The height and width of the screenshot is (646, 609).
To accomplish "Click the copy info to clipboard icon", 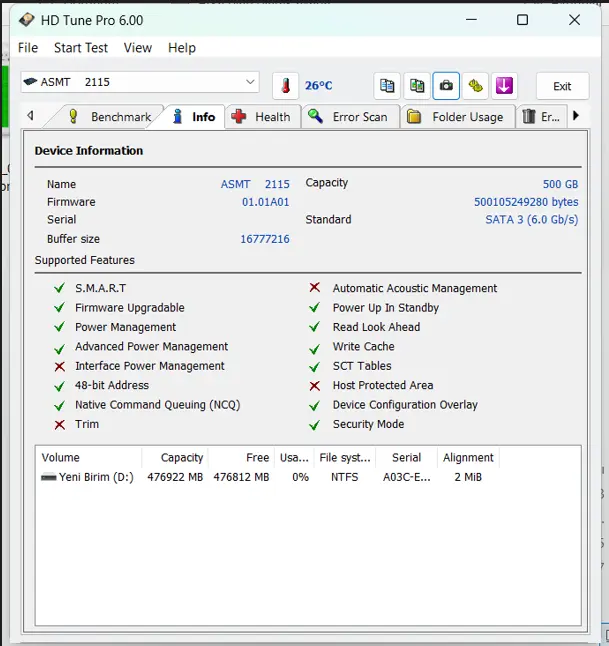I will pyautogui.click(x=387, y=86).
